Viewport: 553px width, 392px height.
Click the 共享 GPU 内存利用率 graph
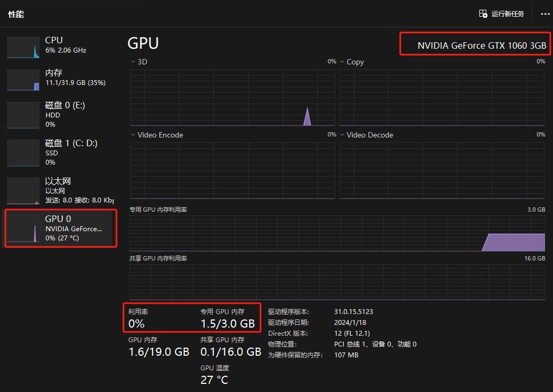coord(337,282)
